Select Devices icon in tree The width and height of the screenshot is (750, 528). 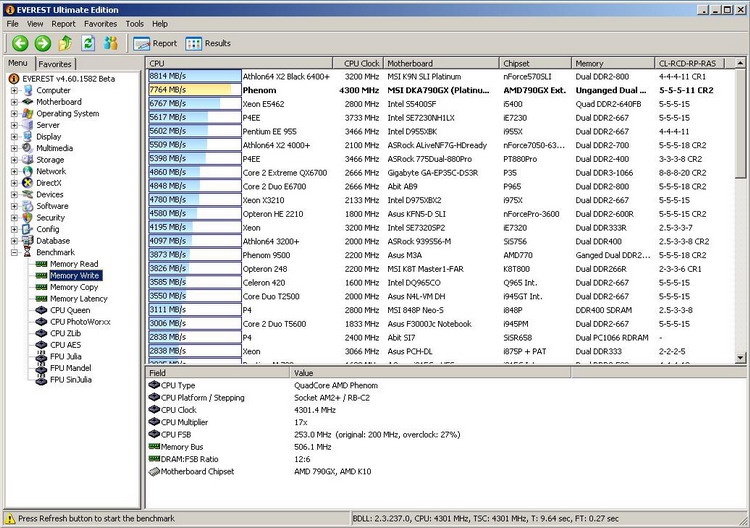coord(28,194)
